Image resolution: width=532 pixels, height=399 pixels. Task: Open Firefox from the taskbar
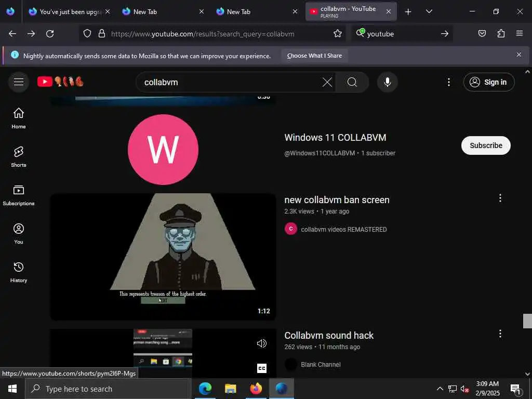click(x=256, y=389)
